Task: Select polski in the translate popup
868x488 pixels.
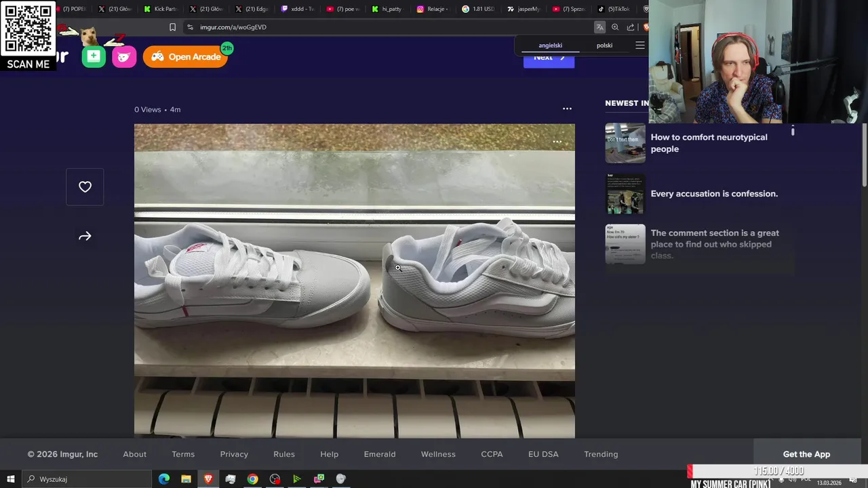Action: (604, 45)
